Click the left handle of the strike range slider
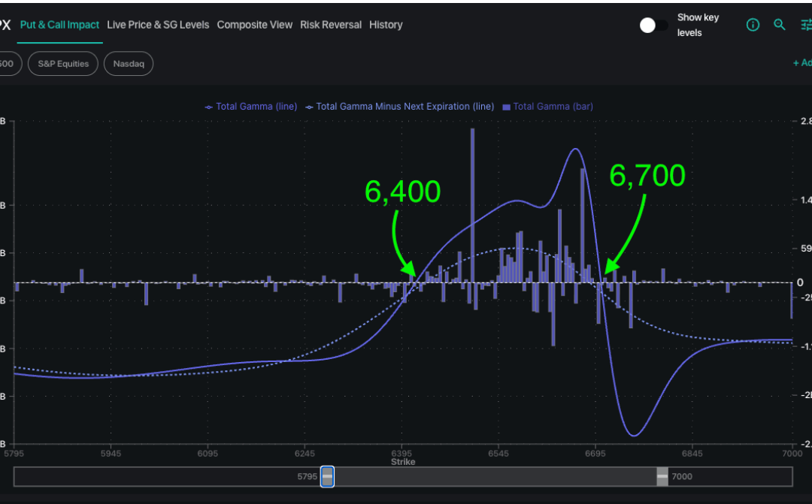Image resolution: width=812 pixels, height=504 pixels. pos(328,476)
